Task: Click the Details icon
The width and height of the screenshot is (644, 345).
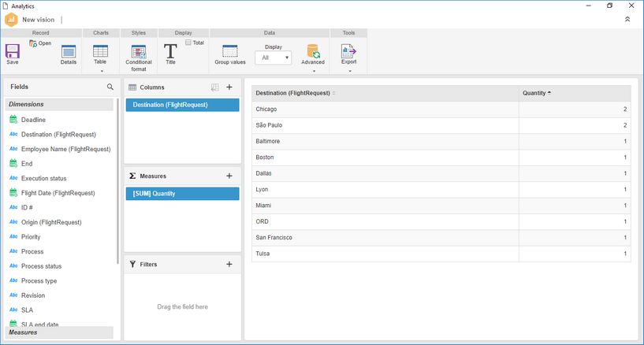Action: pos(69,52)
